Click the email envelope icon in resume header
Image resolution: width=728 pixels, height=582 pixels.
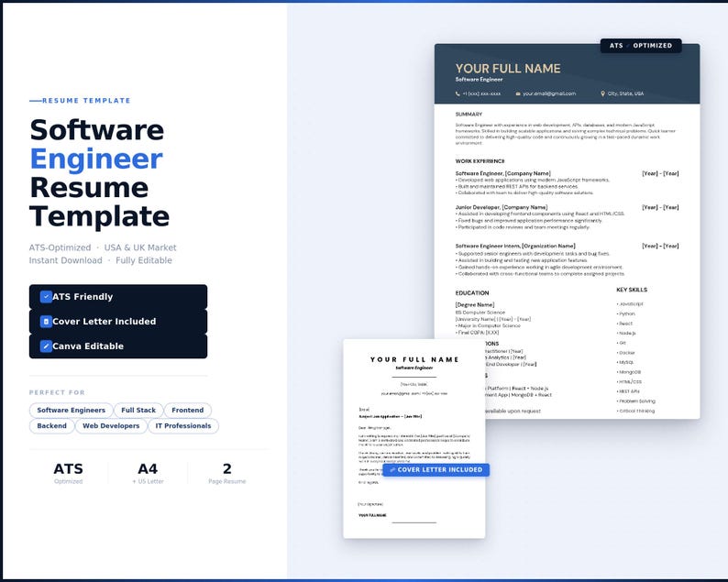(518, 93)
